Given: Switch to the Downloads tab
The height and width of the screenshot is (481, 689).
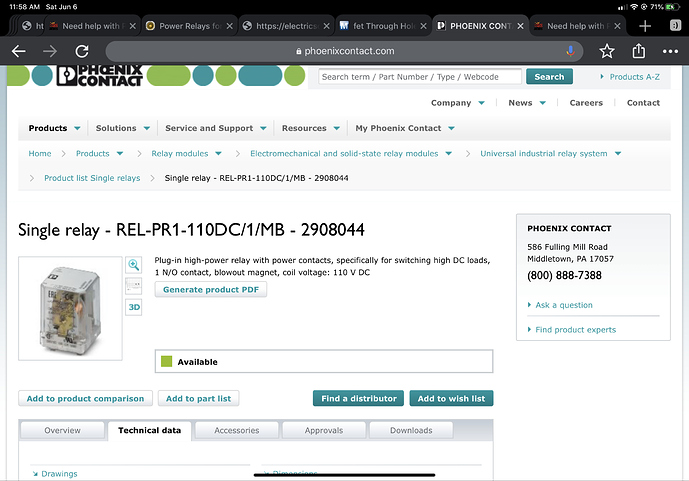Looking at the screenshot, I should point(410,430).
